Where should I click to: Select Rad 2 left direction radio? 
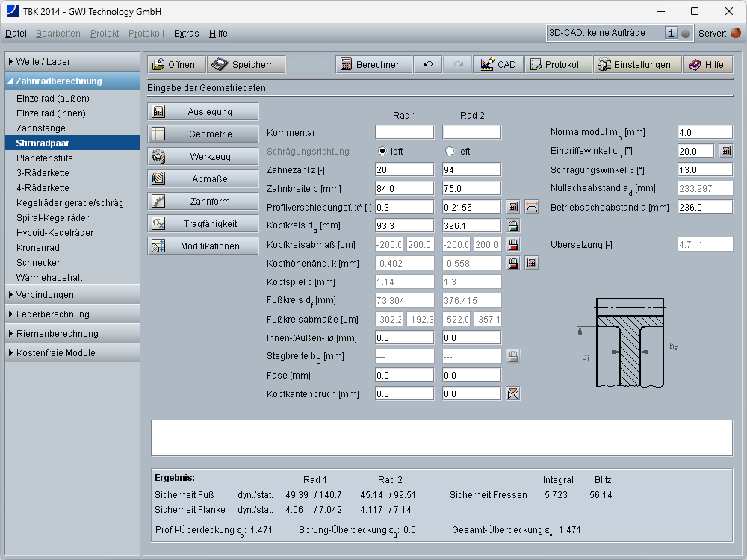pyautogui.click(x=450, y=151)
